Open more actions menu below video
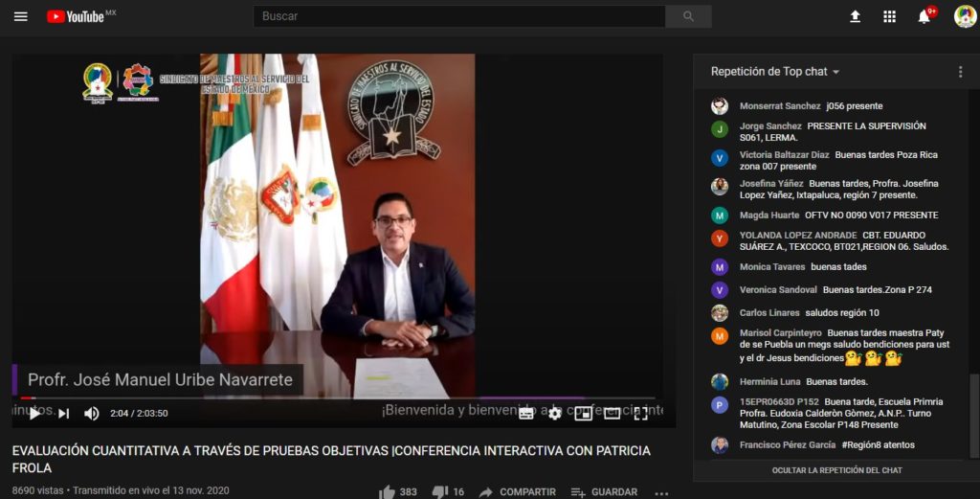The width and height of the screenshot is (980, 499). tap(661, 492)
